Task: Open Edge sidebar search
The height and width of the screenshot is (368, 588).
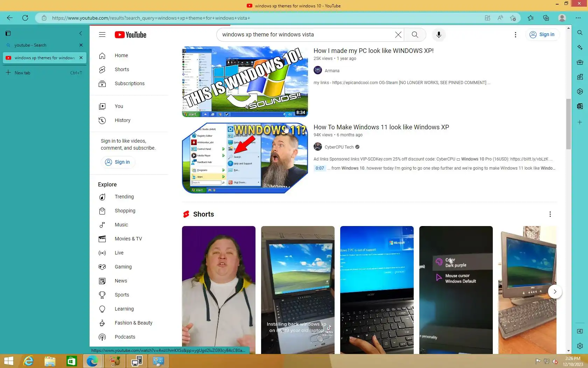Action: tap(580, 33)
